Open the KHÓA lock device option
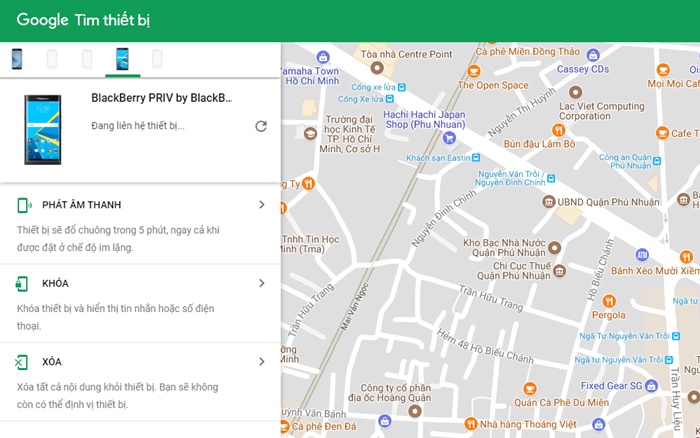This screenshot has width=700, height=438. pyautogui.click(x=140, y=304)
